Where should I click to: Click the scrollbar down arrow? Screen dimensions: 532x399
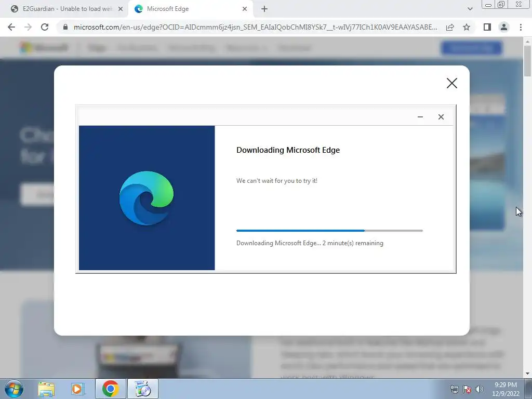point(527,374)
